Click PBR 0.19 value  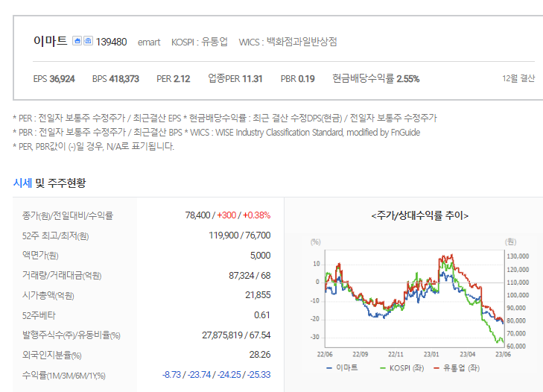point(297,79)
